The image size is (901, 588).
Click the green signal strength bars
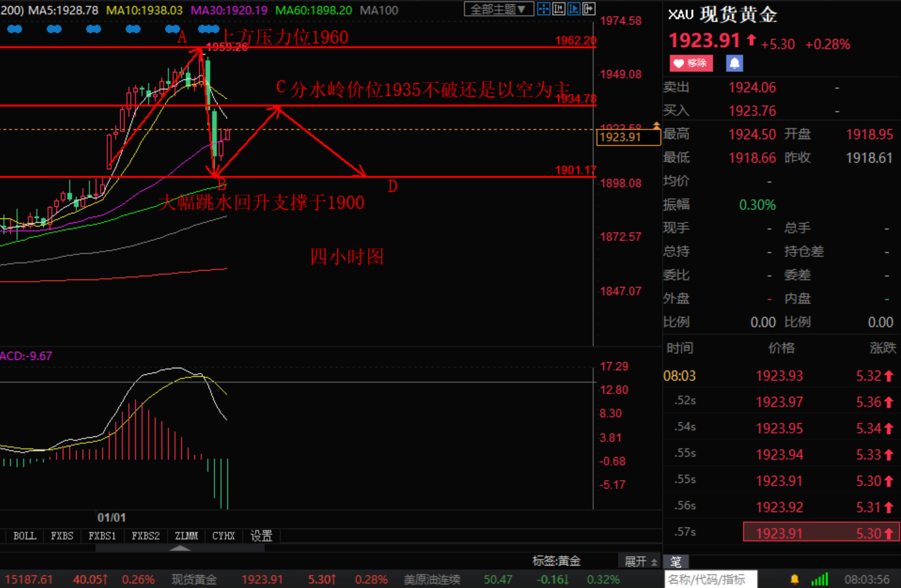[820, 579]
